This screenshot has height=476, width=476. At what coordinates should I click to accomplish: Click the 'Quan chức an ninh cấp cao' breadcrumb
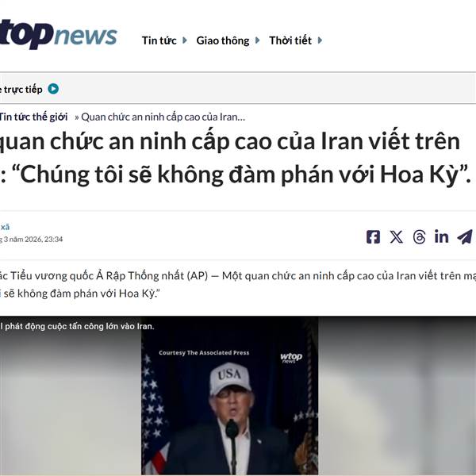pyautogui.click(x=163, y=117)
